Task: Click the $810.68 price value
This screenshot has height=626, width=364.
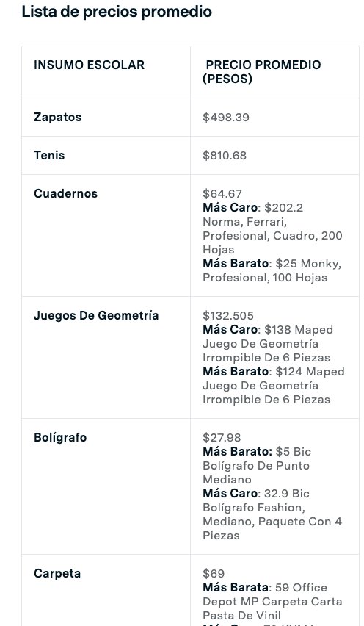Action: (225, 155)
